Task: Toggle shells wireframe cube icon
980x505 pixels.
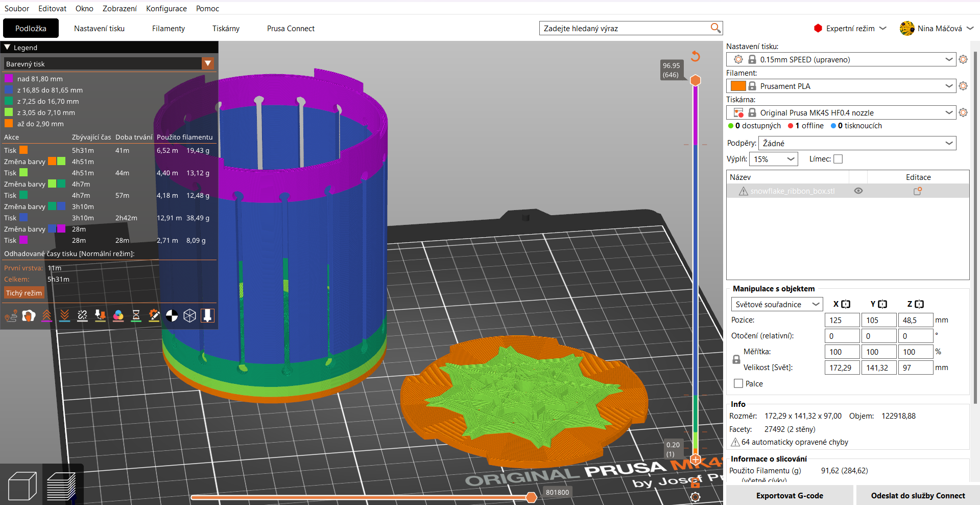Action: click(189, 316)
